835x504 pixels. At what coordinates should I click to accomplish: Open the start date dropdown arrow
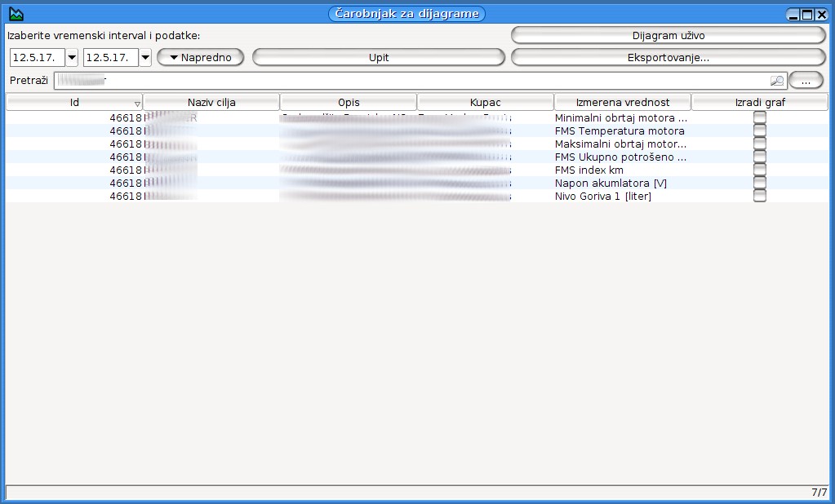pyautogui.click(x=72, y=57)
